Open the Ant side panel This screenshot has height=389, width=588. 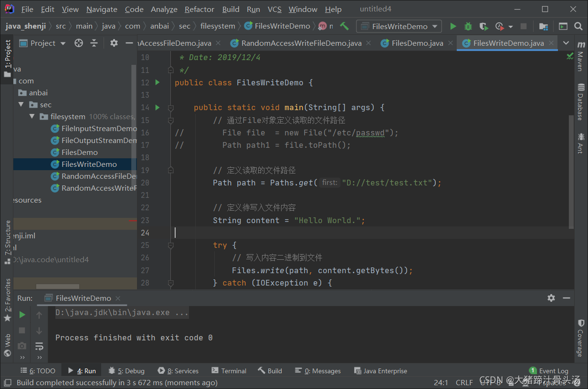point(581,143)
